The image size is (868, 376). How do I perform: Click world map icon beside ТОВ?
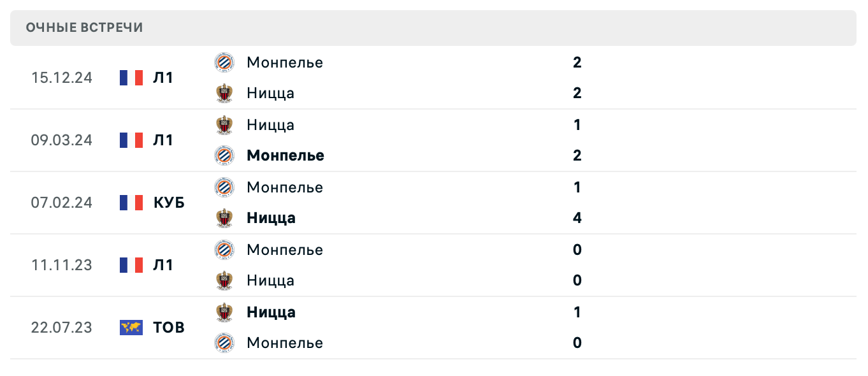pyautogui.click(x=131, y=328)
